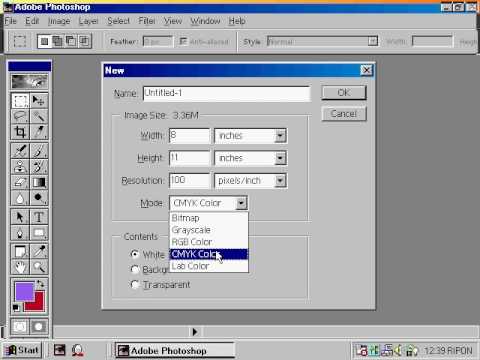This screenshot has width=480, height=360.
Task: Swap foreground and background colors
Action: coord(41,284)
